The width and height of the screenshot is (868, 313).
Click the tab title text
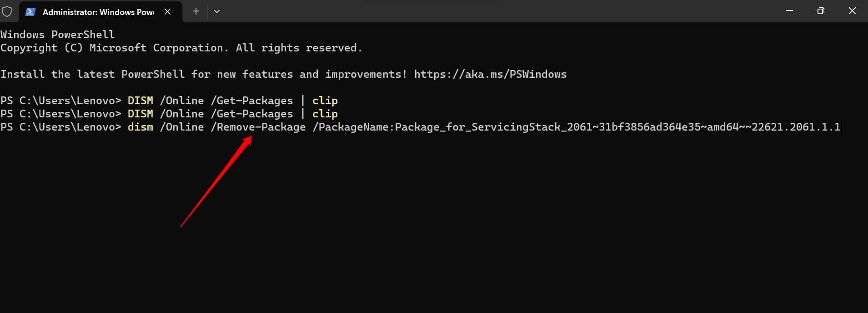click(x=97, y=12)
